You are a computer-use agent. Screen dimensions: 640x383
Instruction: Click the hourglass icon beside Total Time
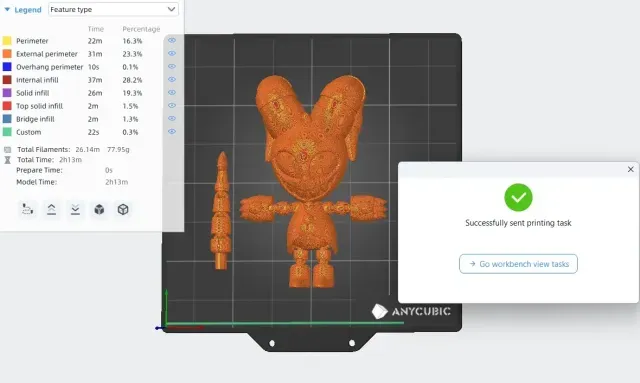(7, 160)
